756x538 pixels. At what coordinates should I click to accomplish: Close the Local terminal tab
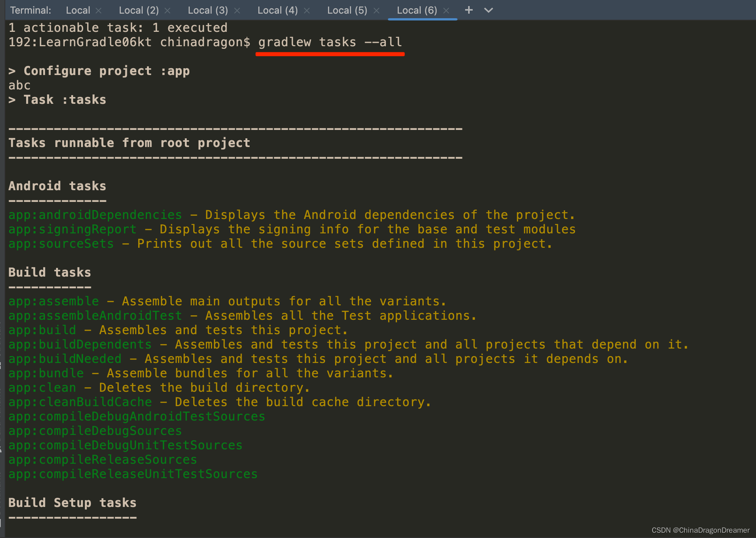[98, 11]
